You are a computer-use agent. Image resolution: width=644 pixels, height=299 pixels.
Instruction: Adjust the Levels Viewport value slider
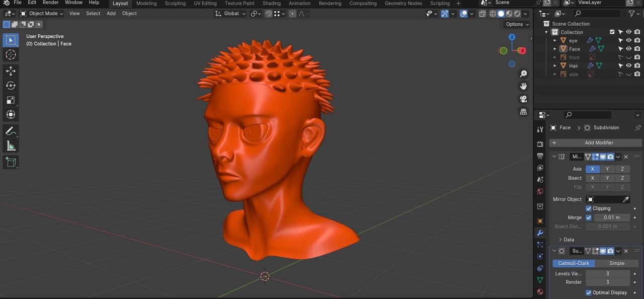608,273
